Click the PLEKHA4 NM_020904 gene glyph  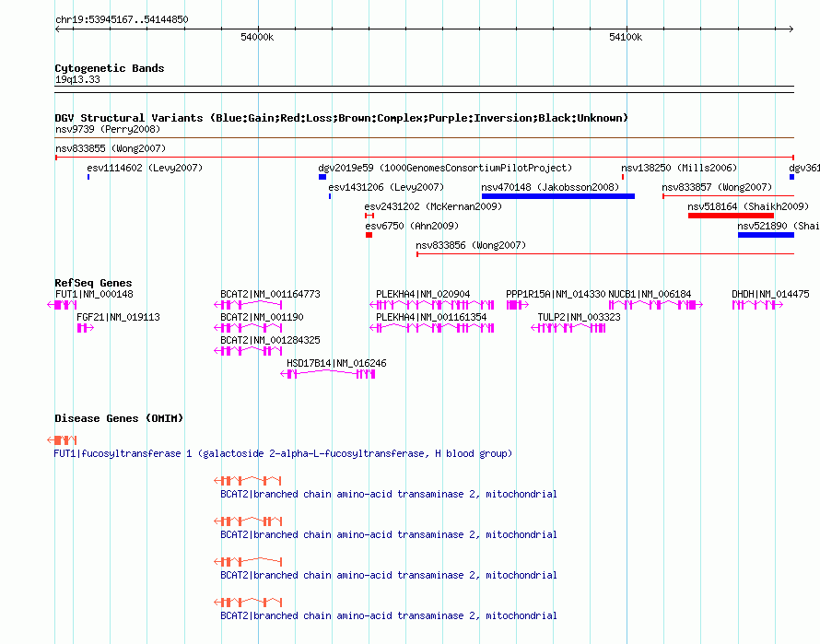(431, 304)
